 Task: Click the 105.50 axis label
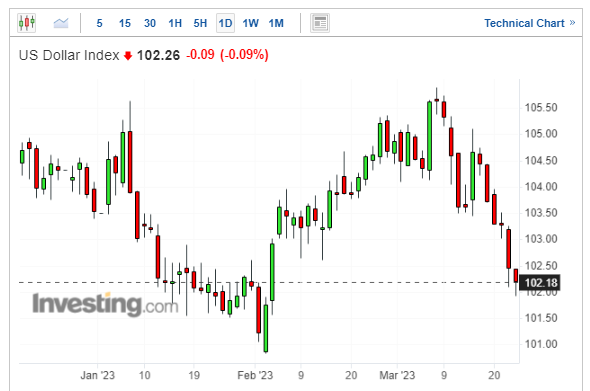pos(541,108)
